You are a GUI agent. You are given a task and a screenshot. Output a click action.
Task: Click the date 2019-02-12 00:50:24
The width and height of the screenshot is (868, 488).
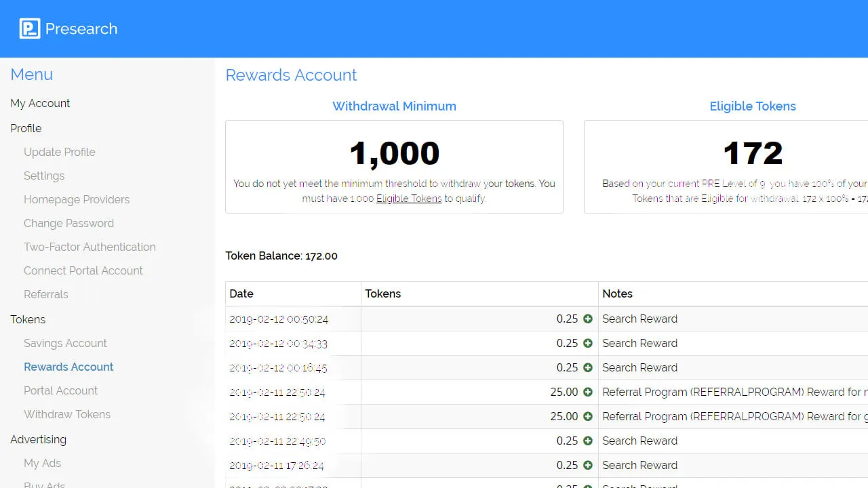coord(279,319)
